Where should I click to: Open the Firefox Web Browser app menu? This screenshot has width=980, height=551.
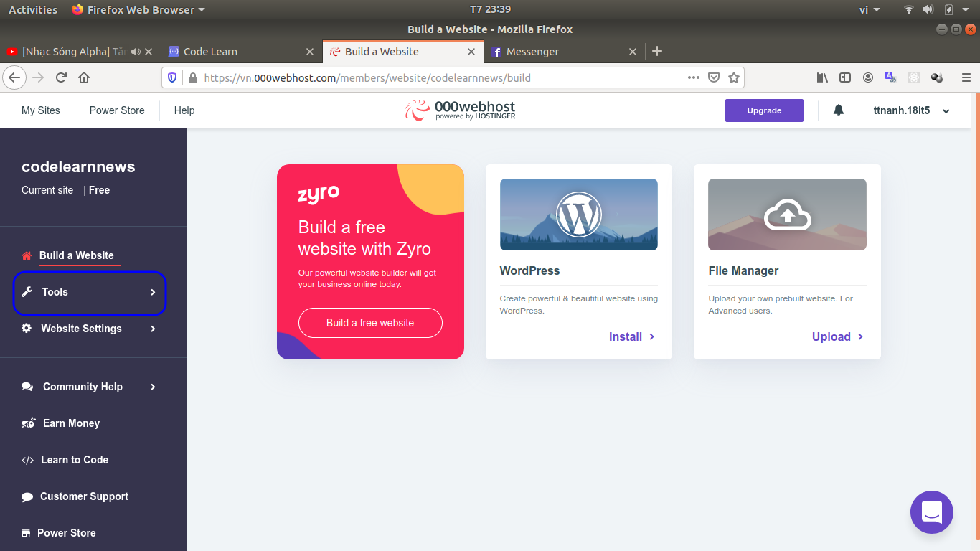tap(138, 10)
